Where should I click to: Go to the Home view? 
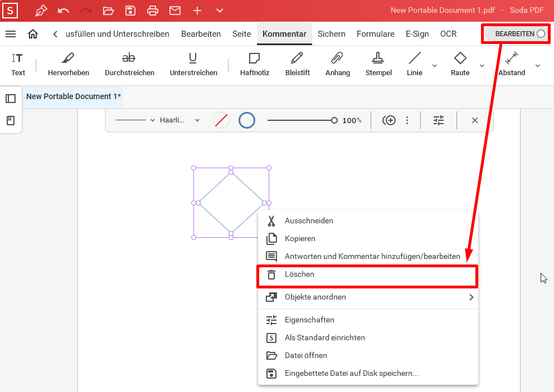click(33, 34)
